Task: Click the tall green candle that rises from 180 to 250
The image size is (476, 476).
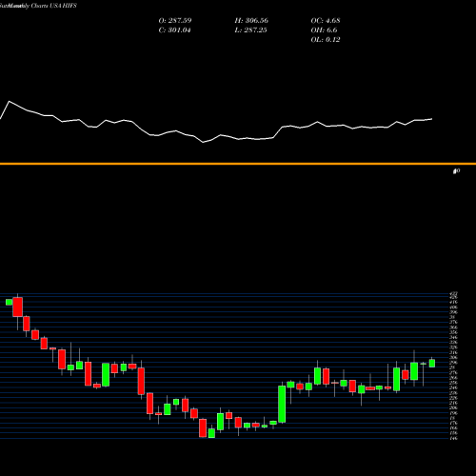Action: 282,404
